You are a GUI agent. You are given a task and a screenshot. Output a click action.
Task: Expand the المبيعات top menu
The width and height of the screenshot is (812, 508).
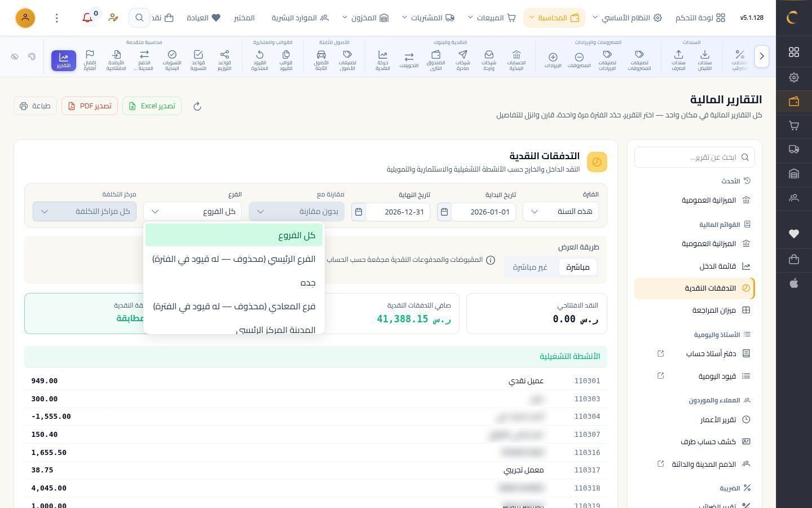tap(492, 18)
